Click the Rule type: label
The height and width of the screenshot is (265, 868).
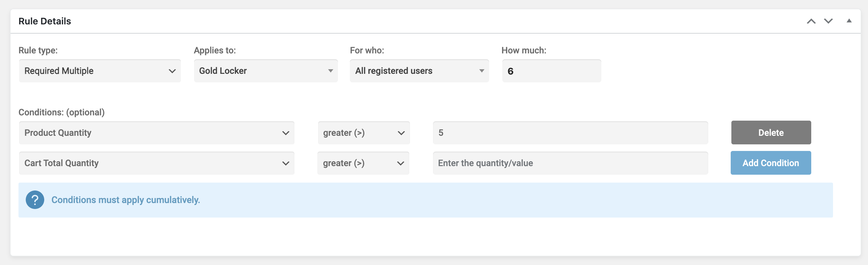38,50
